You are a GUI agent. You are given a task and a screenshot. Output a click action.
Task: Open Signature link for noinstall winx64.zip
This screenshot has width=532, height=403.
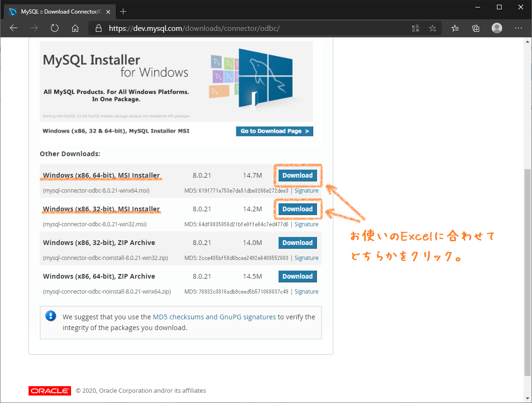tap(306, 291)
